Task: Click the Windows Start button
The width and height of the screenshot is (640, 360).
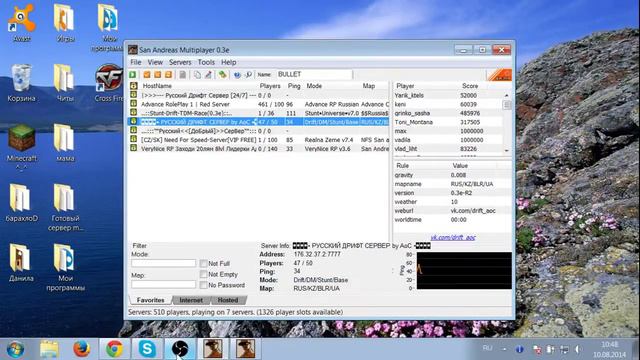Action: tap(16, 349)
